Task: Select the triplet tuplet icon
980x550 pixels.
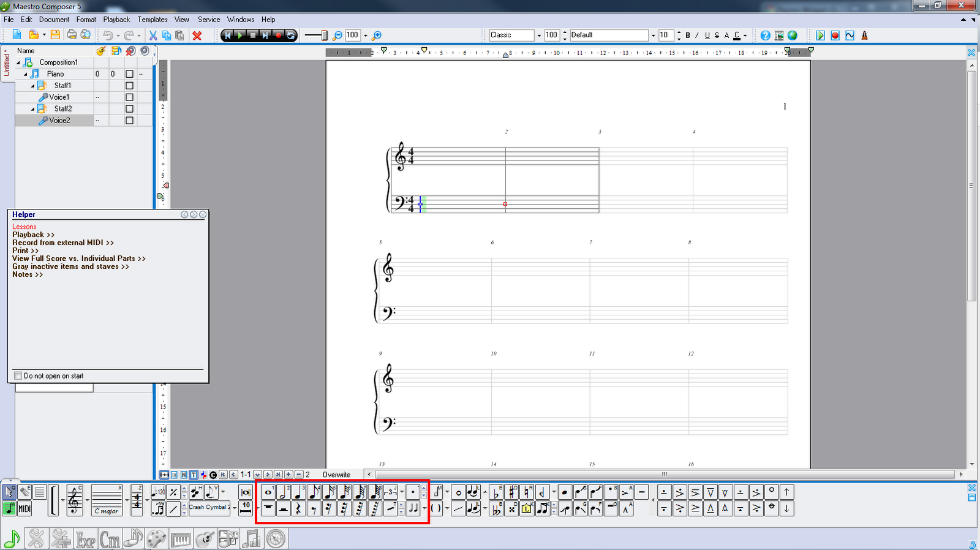Action: pos(390,492)
